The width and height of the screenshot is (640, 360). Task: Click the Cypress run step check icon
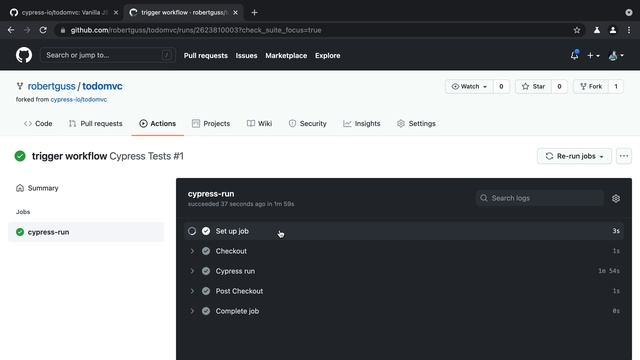pos(206,271)
